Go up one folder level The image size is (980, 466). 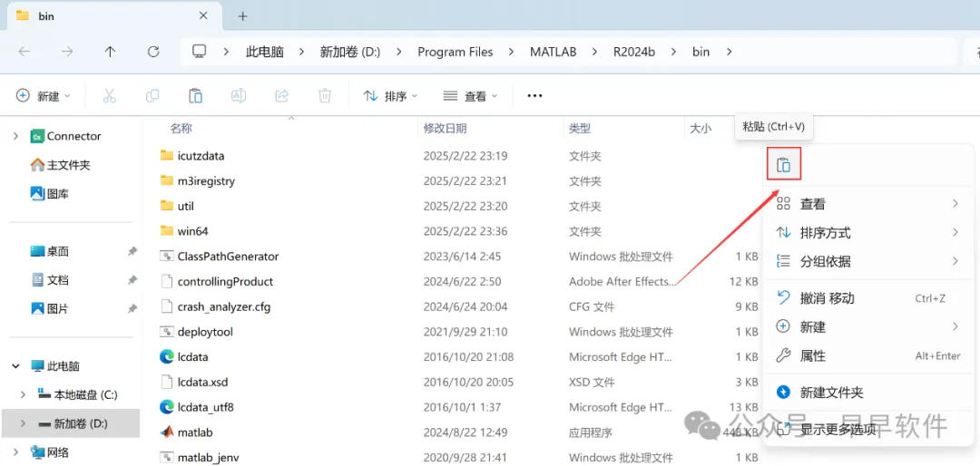[x=110, y=52]
